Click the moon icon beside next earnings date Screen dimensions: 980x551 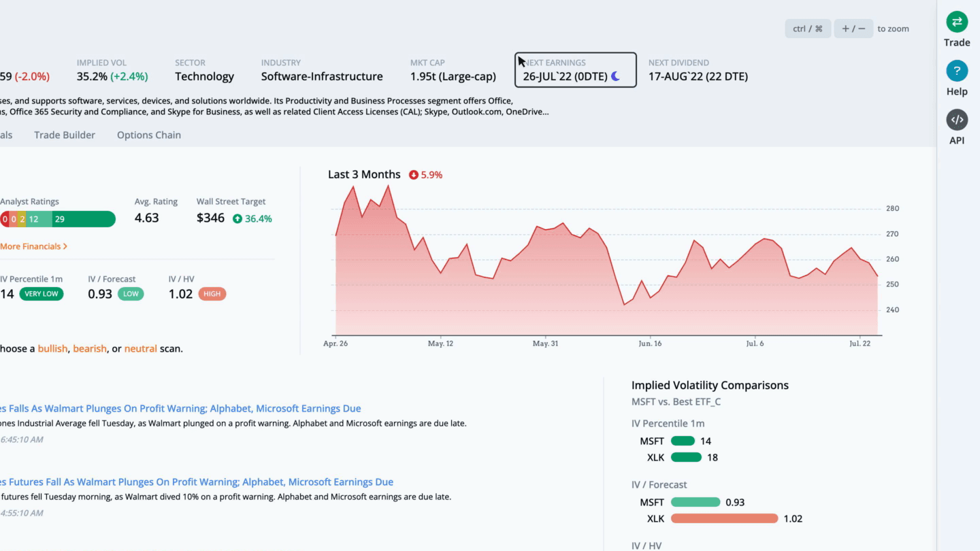[615, 76]
